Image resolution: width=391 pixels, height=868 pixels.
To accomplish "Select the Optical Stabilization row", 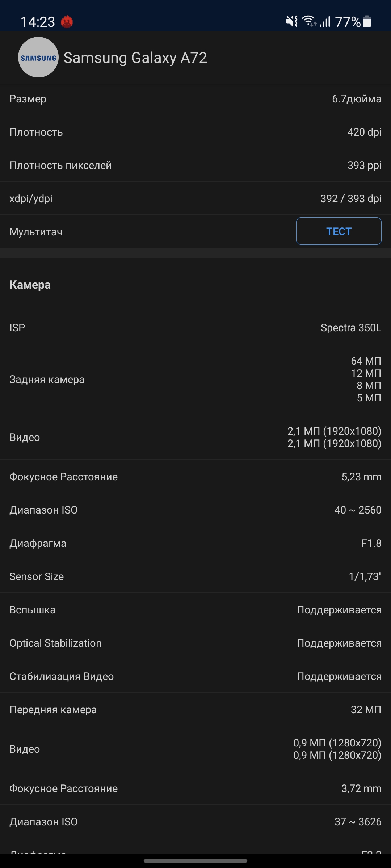I will point(195,643).
